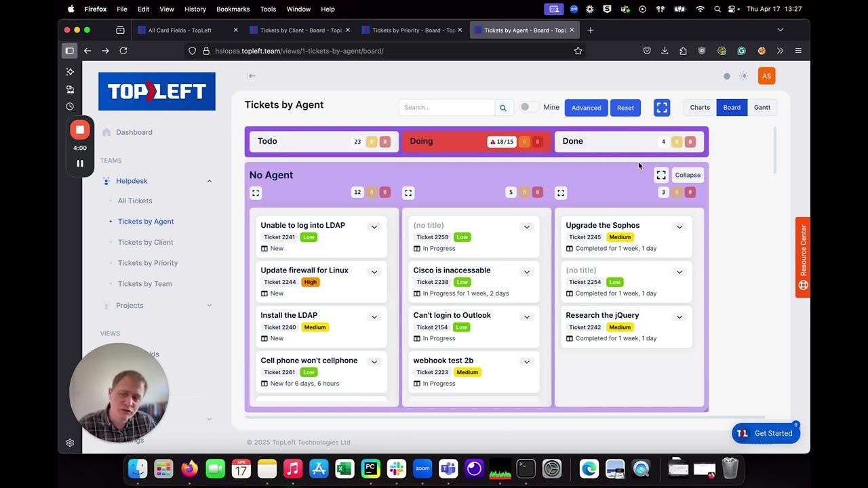Click the blue fullscreen board icon
Screen dimensions: 868x488
point(662,108)
